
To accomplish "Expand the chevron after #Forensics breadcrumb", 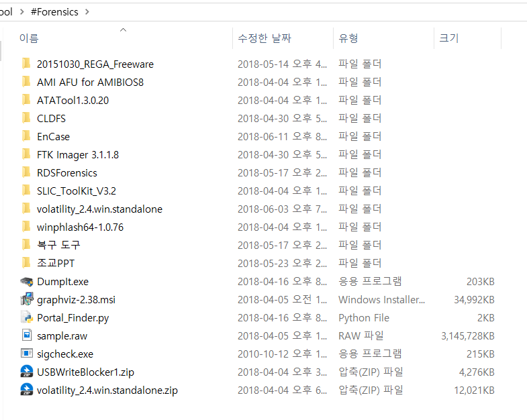I will (87, 12).
